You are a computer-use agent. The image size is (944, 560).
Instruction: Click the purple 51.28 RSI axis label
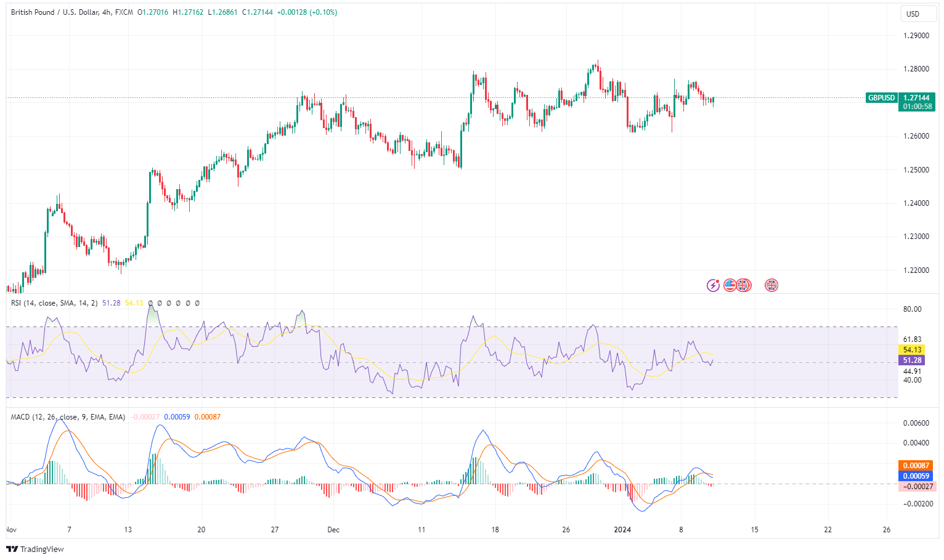pyautogui.click(x=912, y=360)
